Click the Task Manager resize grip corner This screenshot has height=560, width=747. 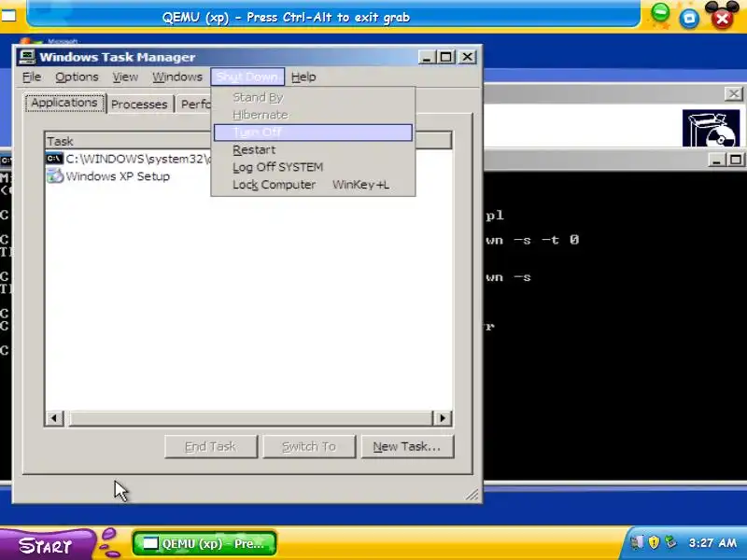pyautogui.click(x=472, y=496)
